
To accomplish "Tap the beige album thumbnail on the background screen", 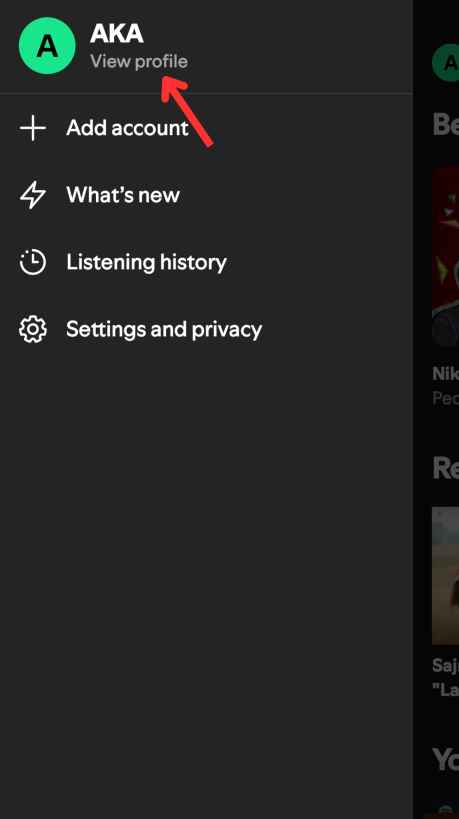I will [446, 576].
